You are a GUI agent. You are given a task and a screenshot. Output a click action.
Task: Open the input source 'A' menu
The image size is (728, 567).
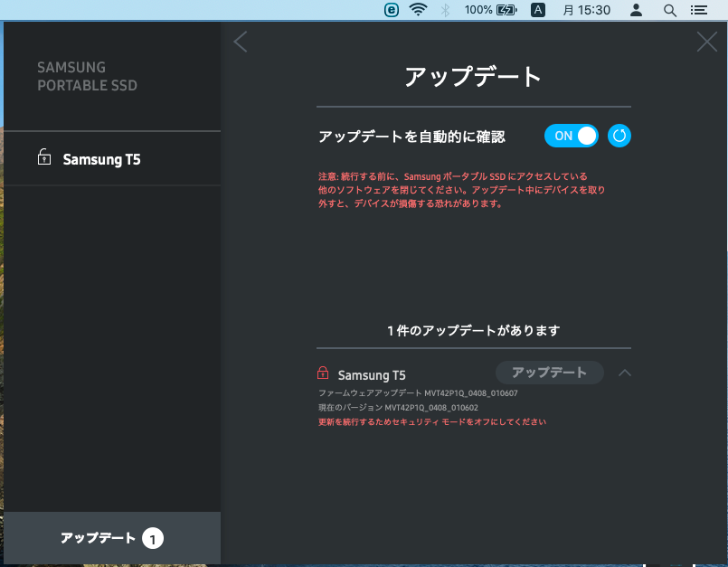pyautogui.click(x=537, y=10)
